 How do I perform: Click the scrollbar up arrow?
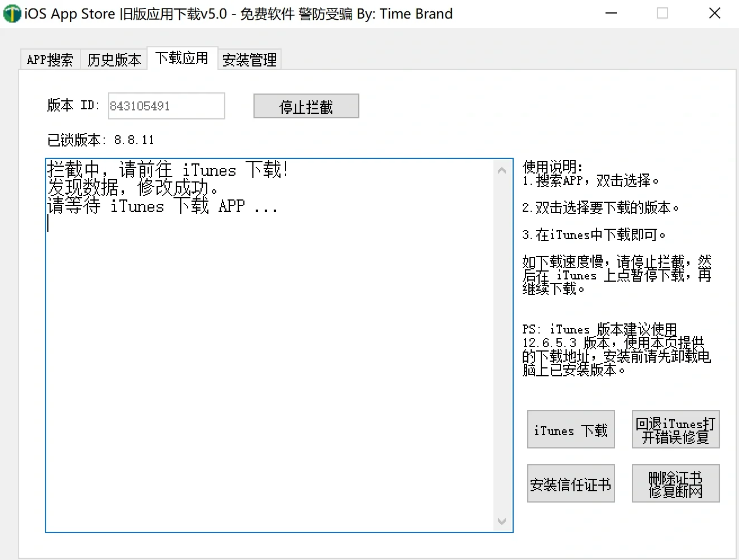pos(502,169)
